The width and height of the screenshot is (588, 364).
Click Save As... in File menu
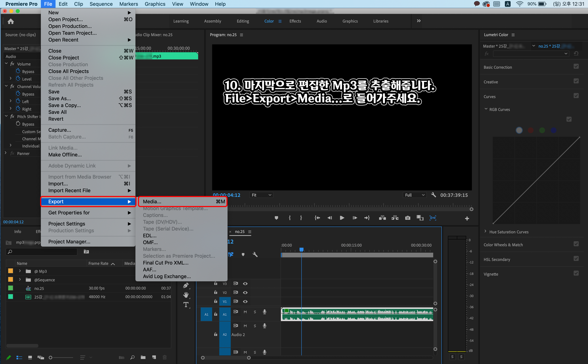tap(59, 98)
